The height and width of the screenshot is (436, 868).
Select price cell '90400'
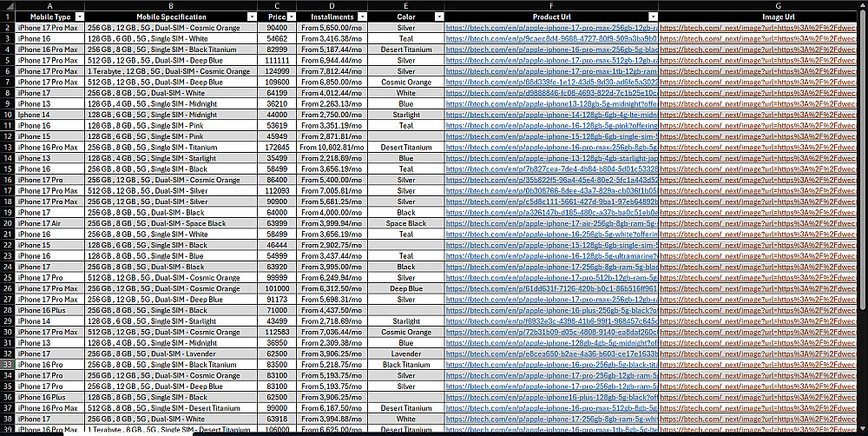277,28
